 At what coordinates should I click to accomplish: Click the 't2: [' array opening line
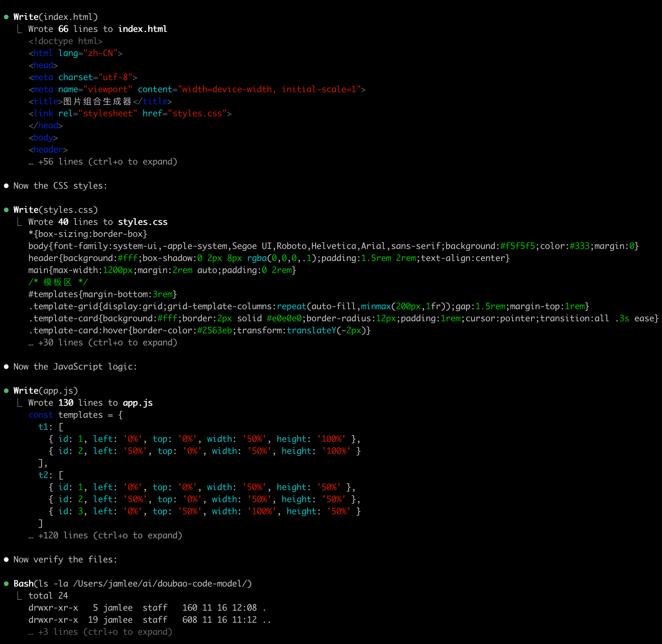pyautogui.click(x=51, y=475)
